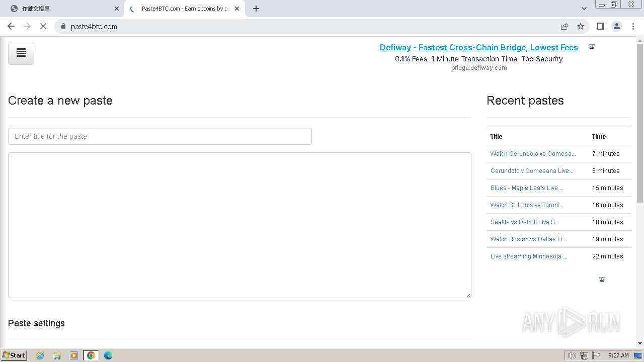Click the ad icon below Recent pastes
Image resolution: width=644 pixels, height=362 pixels.
tap(602, 279)
